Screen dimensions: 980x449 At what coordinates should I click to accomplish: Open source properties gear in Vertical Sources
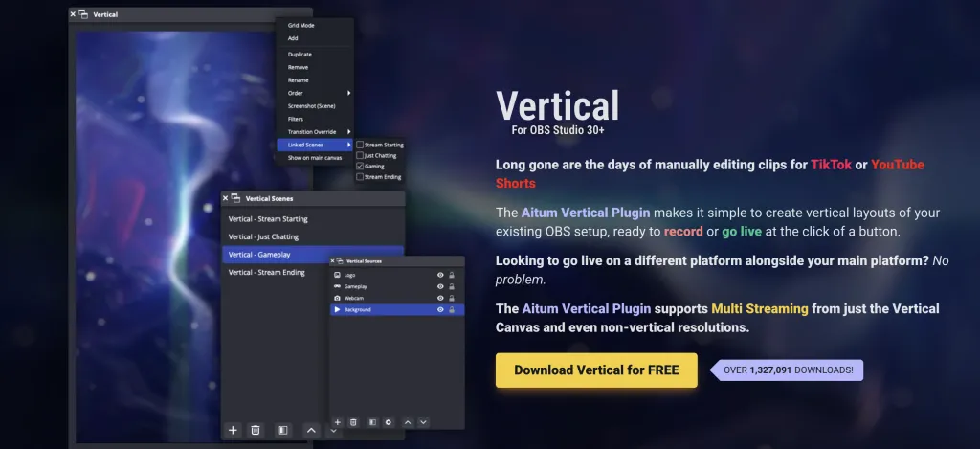[x=389, y=422]
